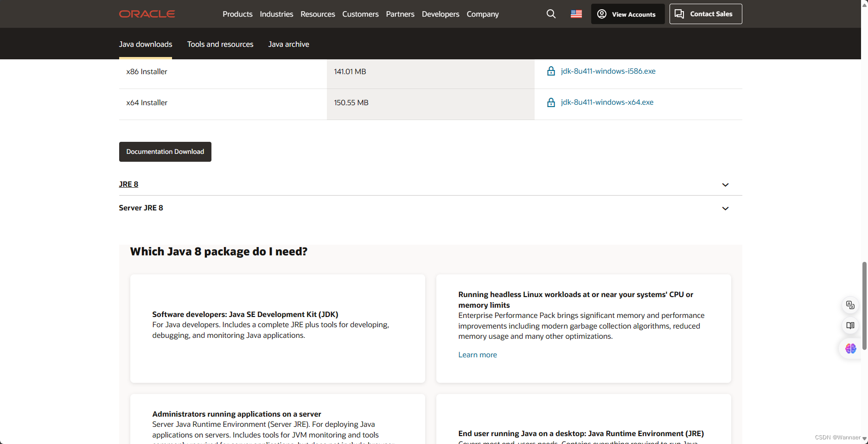
Task: Download jdk-8u411-windows-x64.exe
Action: tap(607, 102)
